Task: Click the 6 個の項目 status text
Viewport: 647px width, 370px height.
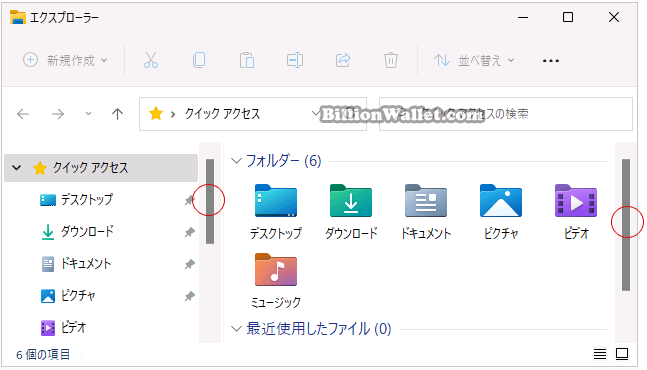Action: [x=43, y=354]
